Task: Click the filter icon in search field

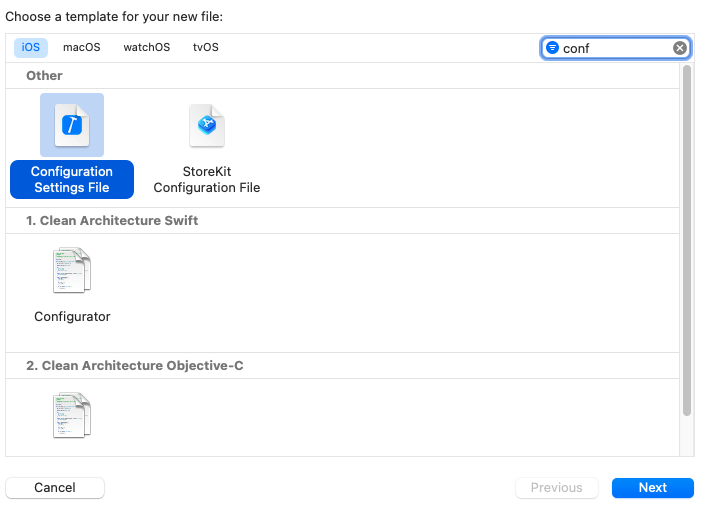Action: click(x=552, y=48)
